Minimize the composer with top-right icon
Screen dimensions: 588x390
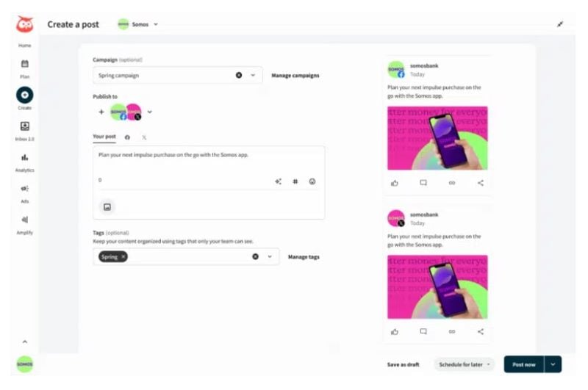coord(560,24)
